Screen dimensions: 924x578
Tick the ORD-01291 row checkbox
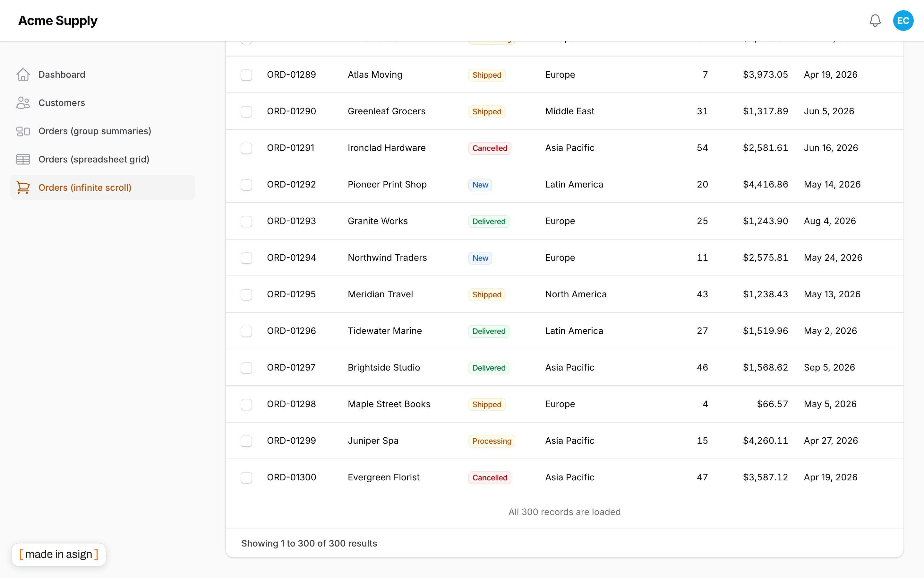point(246,148)
